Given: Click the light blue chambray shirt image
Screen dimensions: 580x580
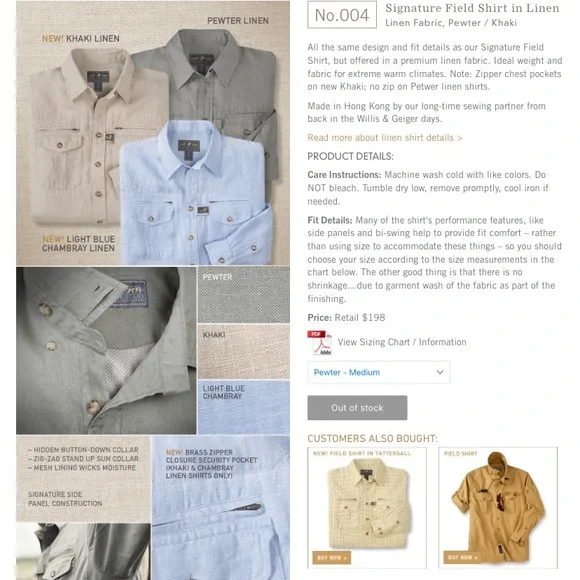Looking at the screenshot, I should (196, 192).
